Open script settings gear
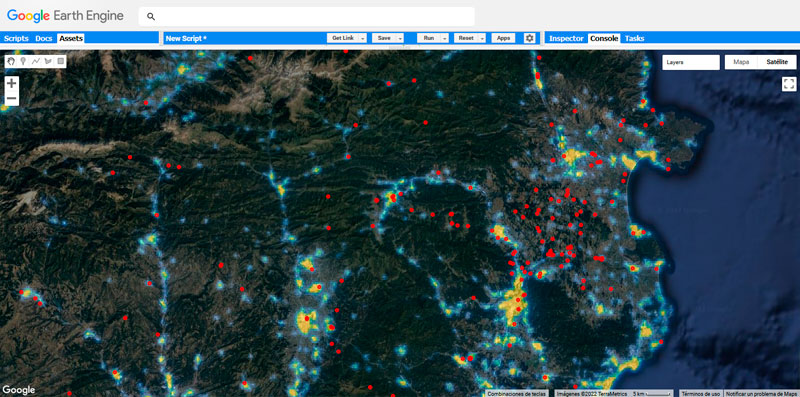 tap(530, 38)
